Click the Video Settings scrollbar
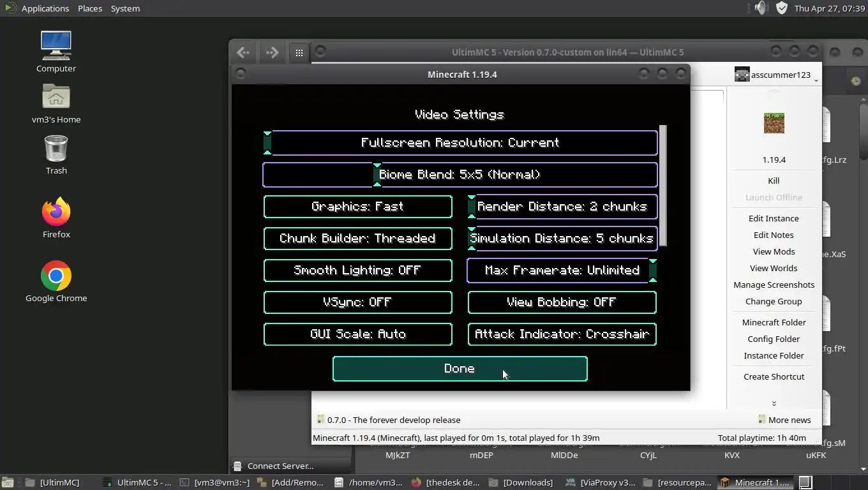Viewport: 868px width, 490px height. [x=662, y=186]
